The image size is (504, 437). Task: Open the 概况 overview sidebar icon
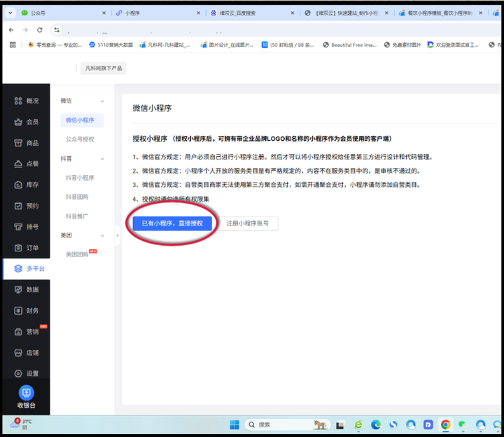[x=19, y=101]
